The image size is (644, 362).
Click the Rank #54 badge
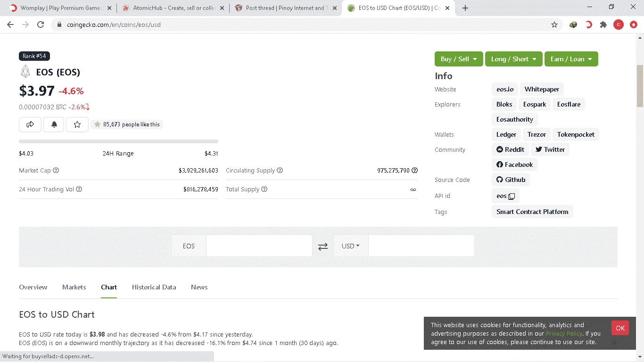tap(34, 56)
